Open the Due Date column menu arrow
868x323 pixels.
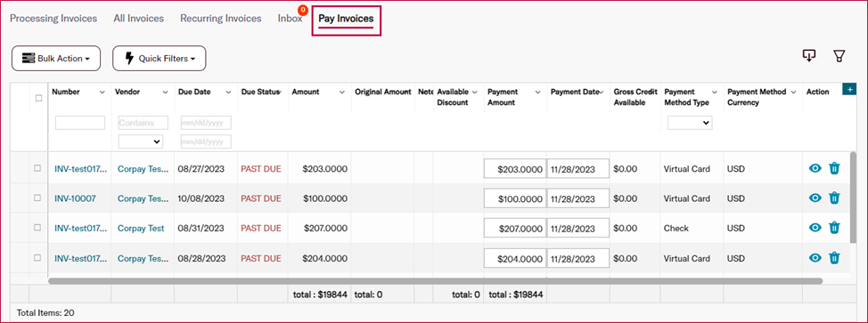coord(229,93)
